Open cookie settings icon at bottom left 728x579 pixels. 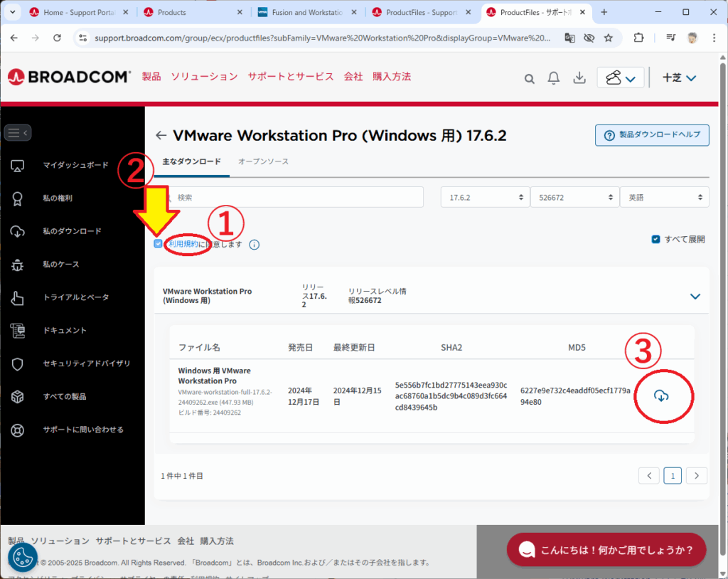[x=23, y=558]
